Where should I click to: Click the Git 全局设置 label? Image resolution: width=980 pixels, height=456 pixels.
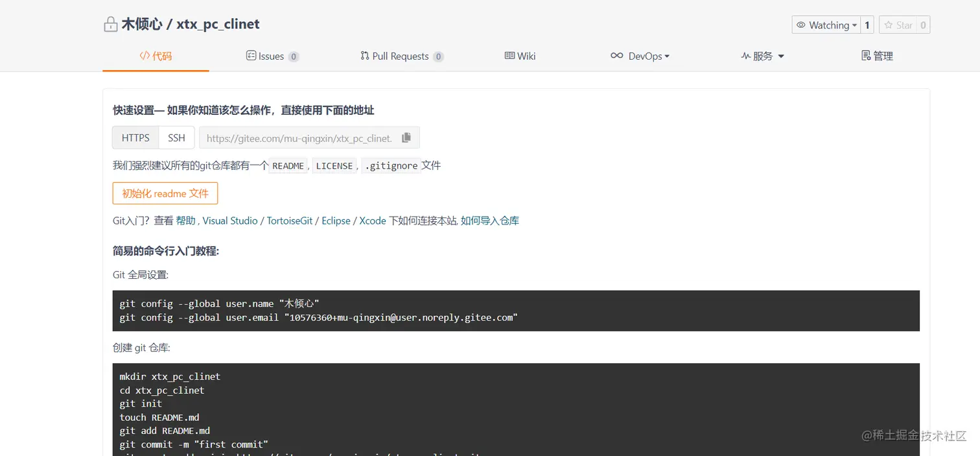coord(141,274)
